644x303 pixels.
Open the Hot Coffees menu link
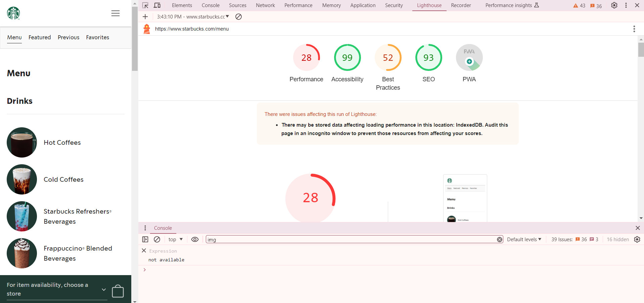(62, 142)
